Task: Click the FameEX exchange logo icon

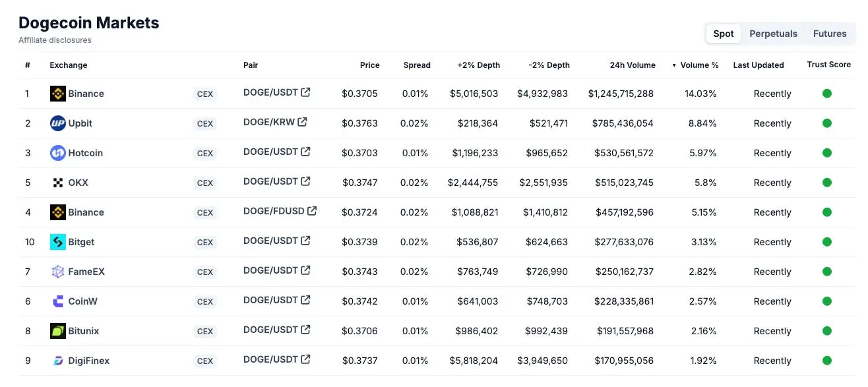Action: click(58, 272)
